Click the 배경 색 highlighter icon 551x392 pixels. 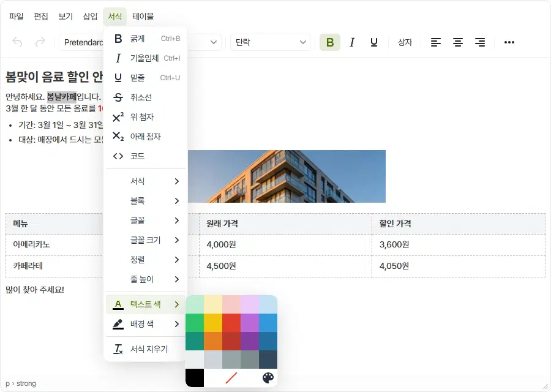pyautogui.click(x=118, y=324)
